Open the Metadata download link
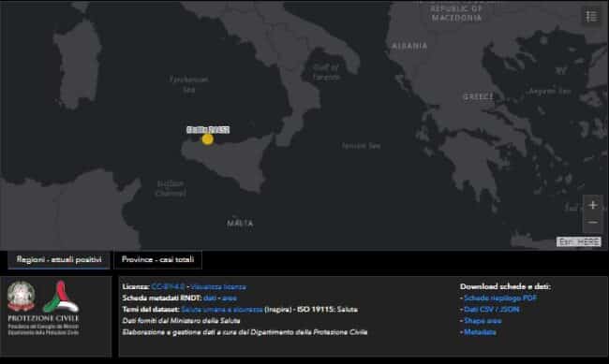 480,332
